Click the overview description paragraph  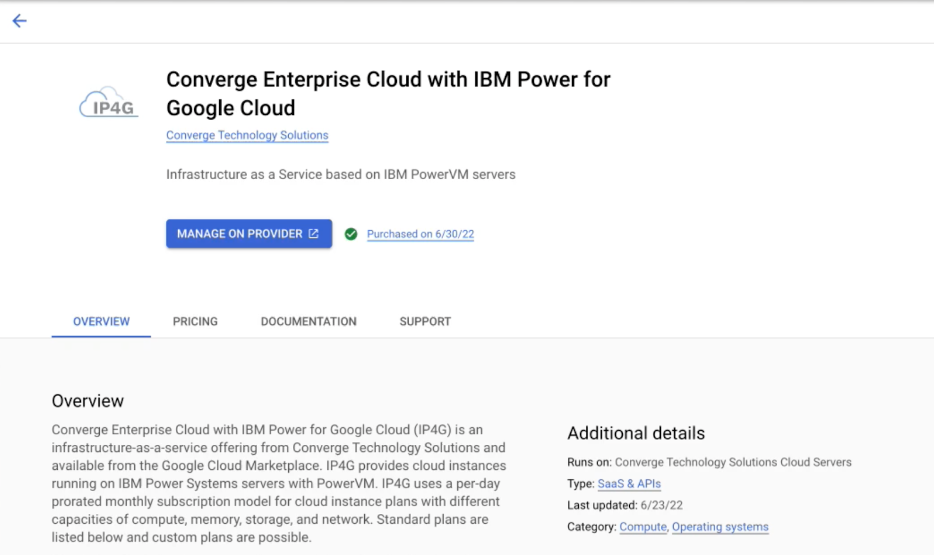[x=279, y=483]
